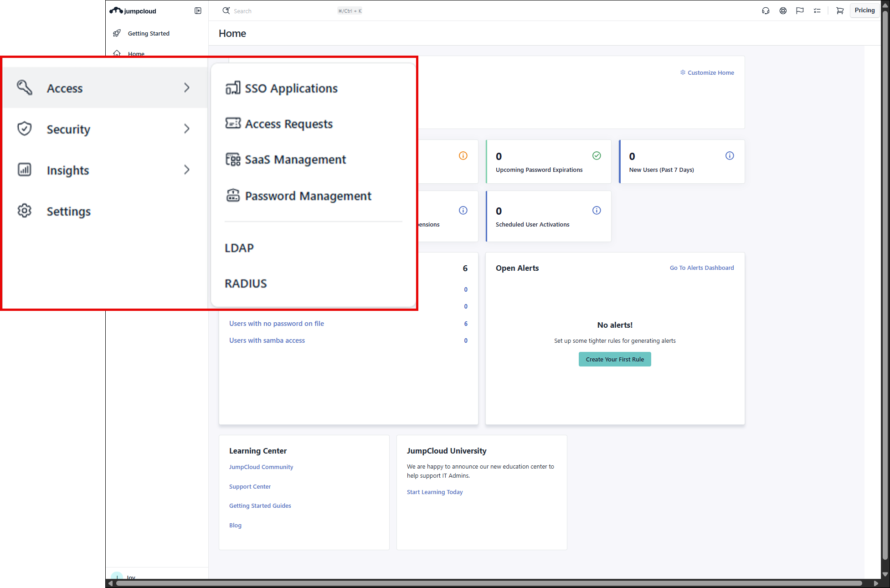The height and width of the screenshot is (588, 890).
Task: Click info icon on Scheduled User Activations
Action: click(x=597, y=211)
